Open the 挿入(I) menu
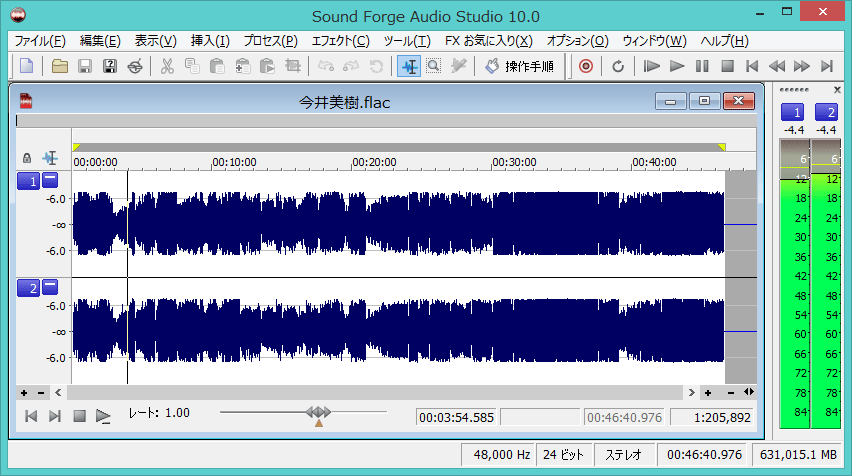 point(210,41)
